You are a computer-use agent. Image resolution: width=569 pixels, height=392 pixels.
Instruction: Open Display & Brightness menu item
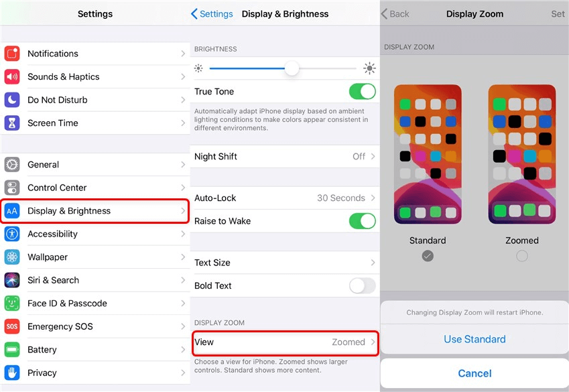coord(94,211)
